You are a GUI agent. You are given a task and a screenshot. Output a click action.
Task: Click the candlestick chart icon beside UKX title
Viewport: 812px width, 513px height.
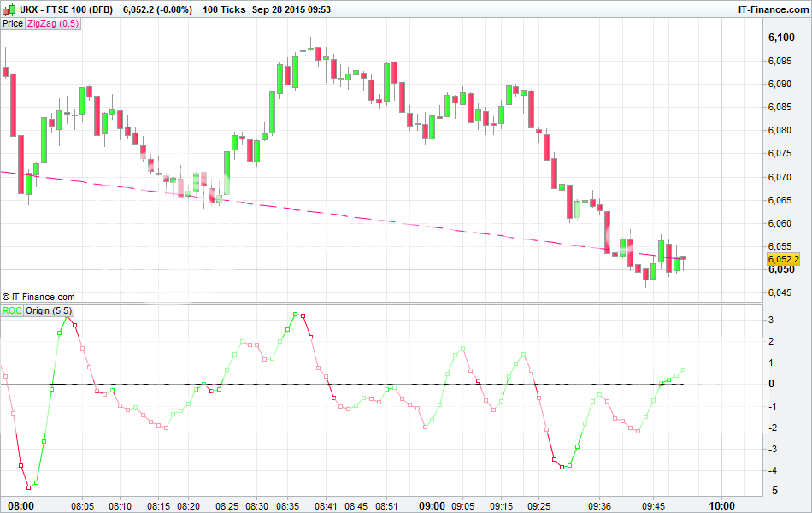(x=9, y=9)
